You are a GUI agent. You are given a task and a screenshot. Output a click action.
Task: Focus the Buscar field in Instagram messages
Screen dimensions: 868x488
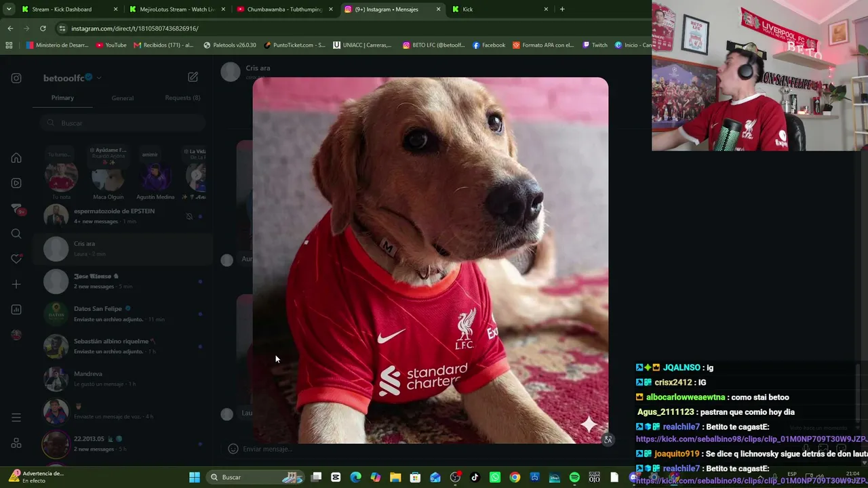click(122, 123)
